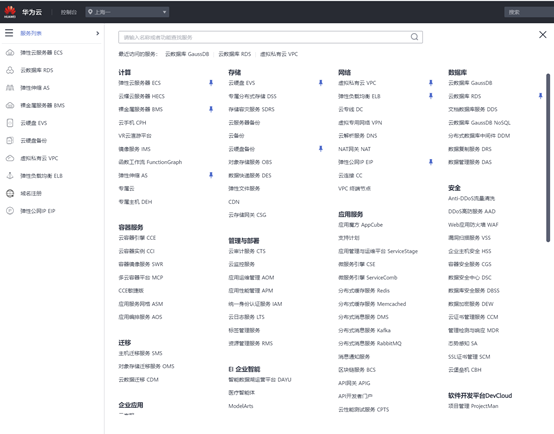Unpin RDS in the database list
The height and width of the screenshot is (434, 554).
coord(541,96)
